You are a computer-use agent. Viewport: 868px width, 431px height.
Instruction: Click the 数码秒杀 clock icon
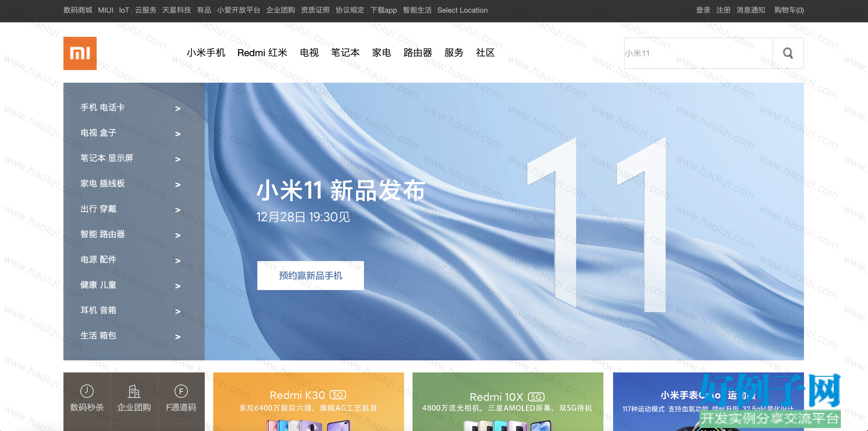pos(87,391)
